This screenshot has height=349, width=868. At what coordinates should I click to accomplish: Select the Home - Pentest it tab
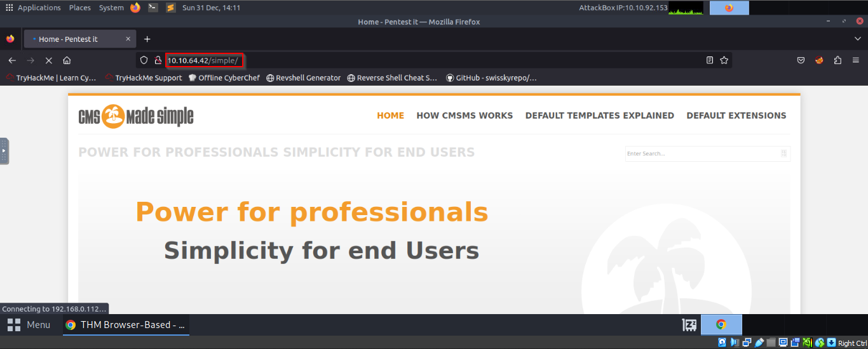pyautogui.click(x=80, y=39)
